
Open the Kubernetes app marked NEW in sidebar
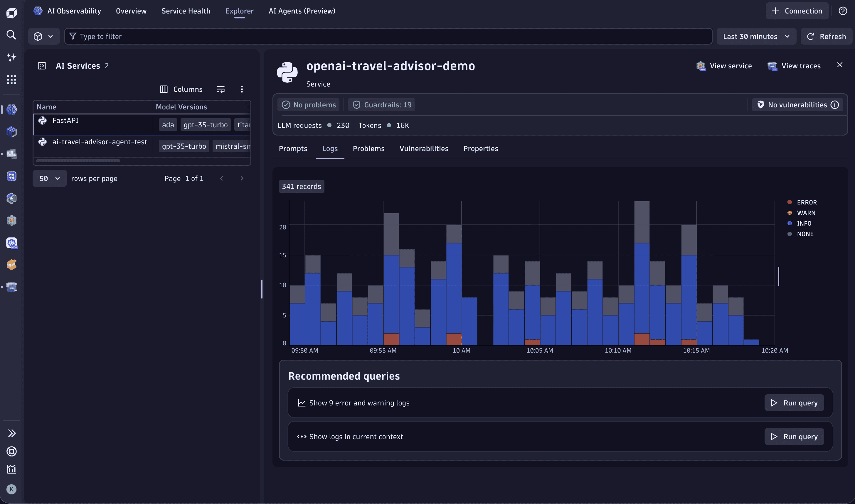[x=11, y=243]
